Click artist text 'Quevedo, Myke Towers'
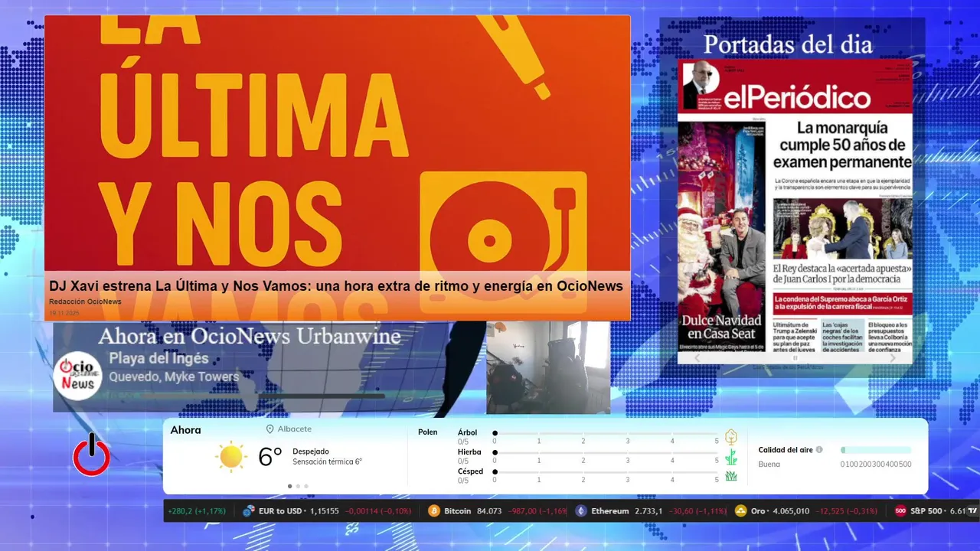 (x=174, y=377)
